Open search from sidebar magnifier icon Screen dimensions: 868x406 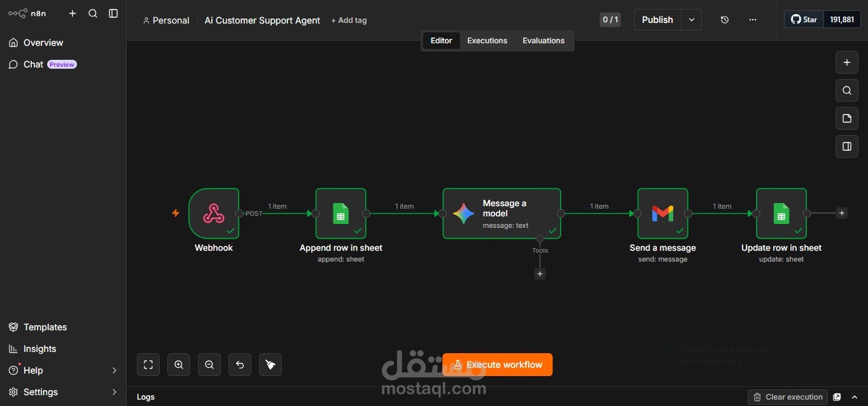[x=93, y=13]
